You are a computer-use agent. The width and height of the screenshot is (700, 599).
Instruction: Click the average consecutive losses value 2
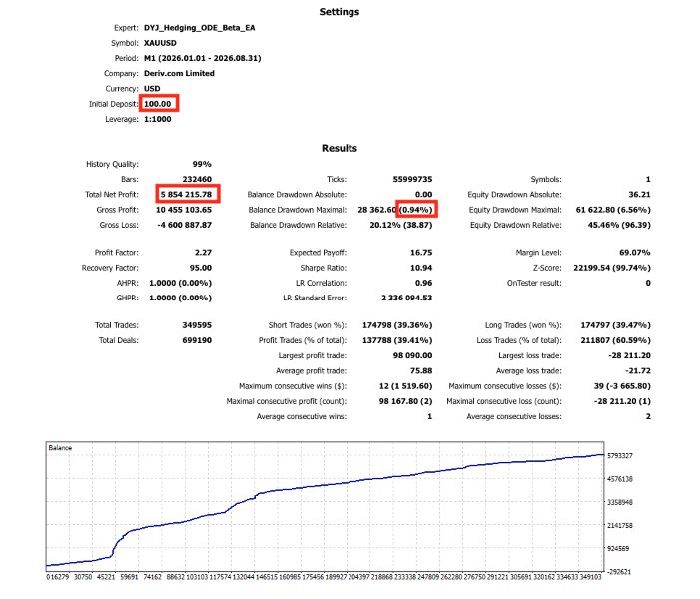[648, 416]
